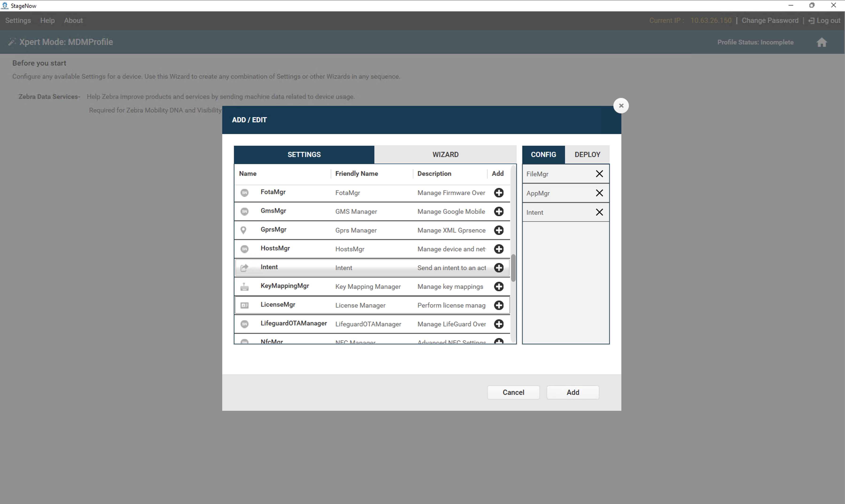845x504 pixels.
Task: Remove FileMgr from config list
Action: 599,174
